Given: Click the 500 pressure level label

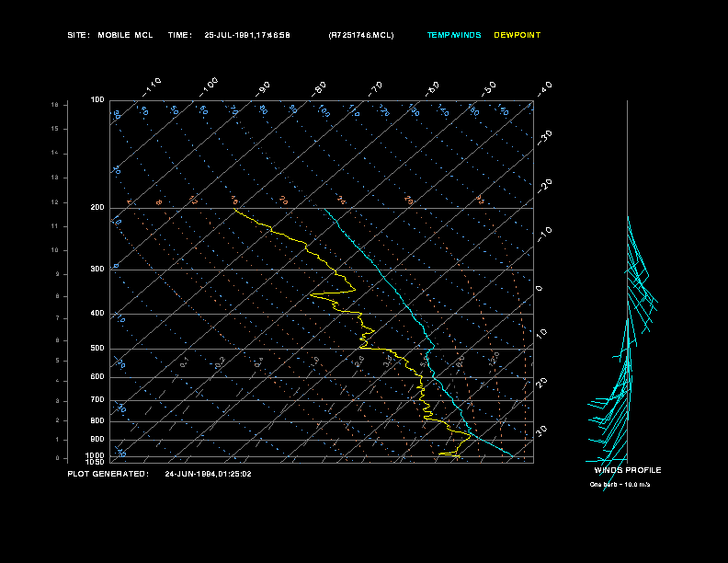Looking at the screenshot, I should 97,349.
